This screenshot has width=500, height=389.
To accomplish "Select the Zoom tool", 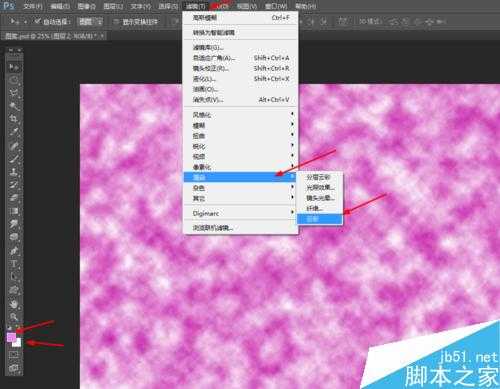I will pos(14,317).
